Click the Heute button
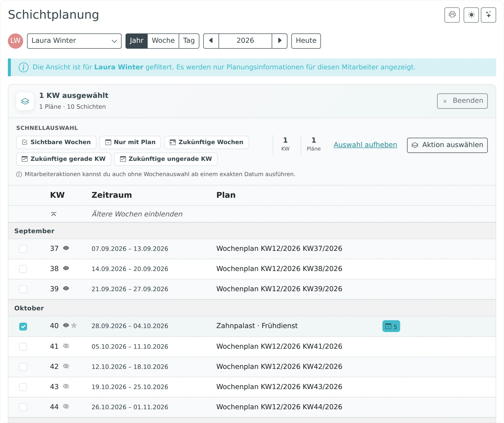 306,41
